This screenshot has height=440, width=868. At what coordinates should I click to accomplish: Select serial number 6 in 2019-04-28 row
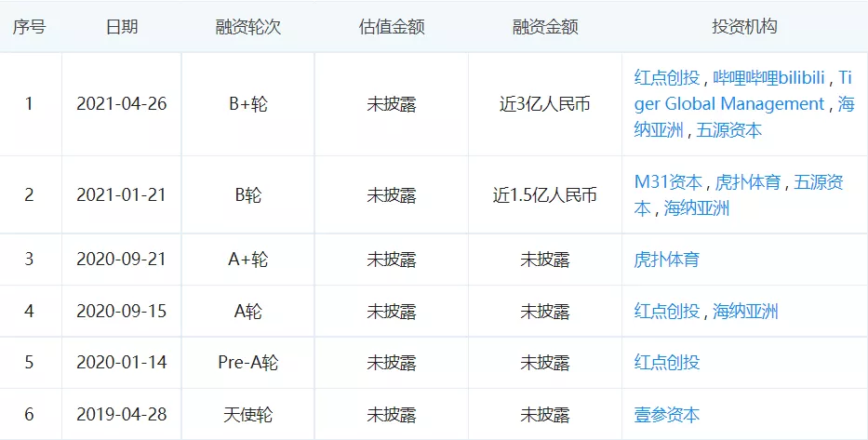click(x=29, y=415)
